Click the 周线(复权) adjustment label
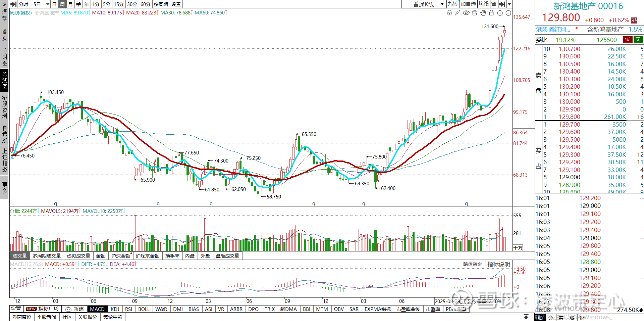 pos(21,13)
